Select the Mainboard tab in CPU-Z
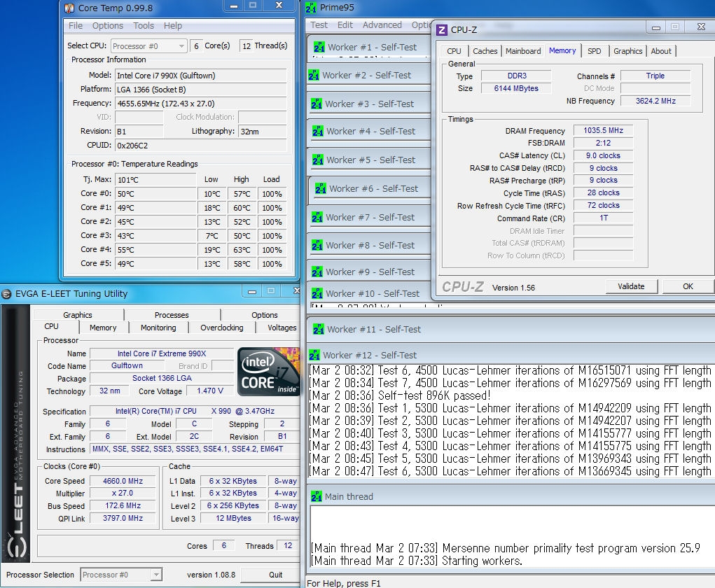This screenshot has height=588, width=715. (523, 51)
